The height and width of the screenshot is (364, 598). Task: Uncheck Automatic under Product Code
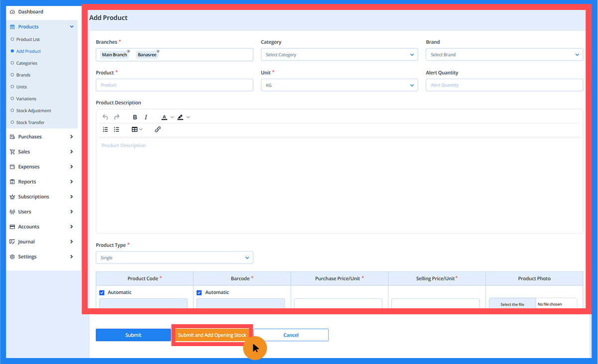click(102, 293)
